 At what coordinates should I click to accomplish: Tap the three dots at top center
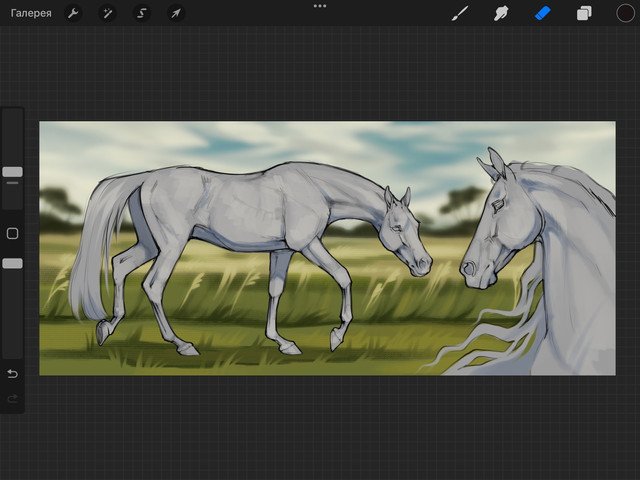coord(320,6)
